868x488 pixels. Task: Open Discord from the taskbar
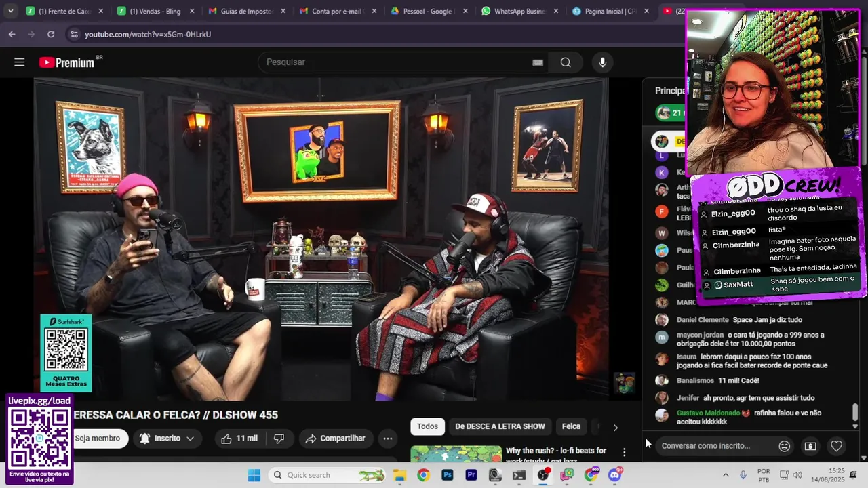pos(615,475)
